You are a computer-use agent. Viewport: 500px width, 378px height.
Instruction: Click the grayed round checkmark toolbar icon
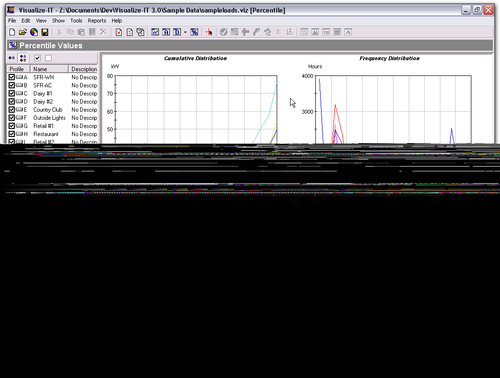[x=224, y=32]
